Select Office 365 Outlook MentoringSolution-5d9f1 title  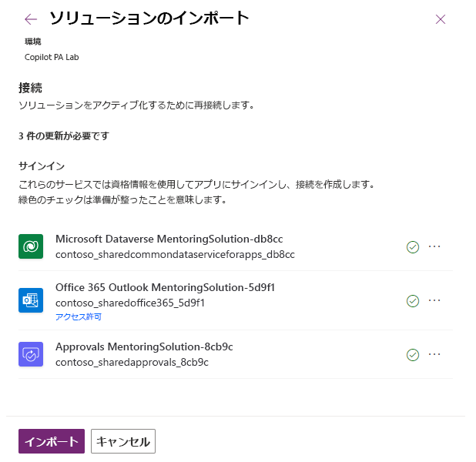pos(165,287)
